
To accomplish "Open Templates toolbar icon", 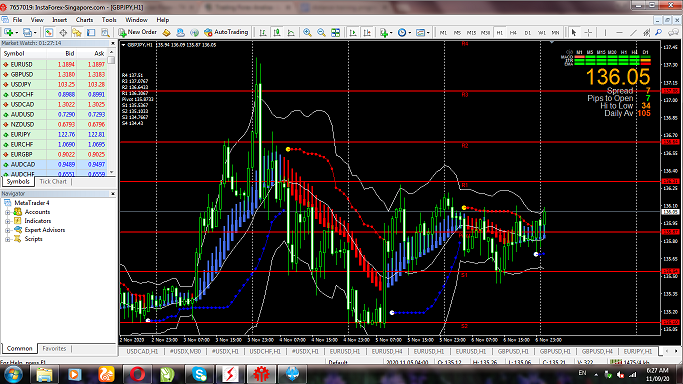I will [x=420, y=32].
